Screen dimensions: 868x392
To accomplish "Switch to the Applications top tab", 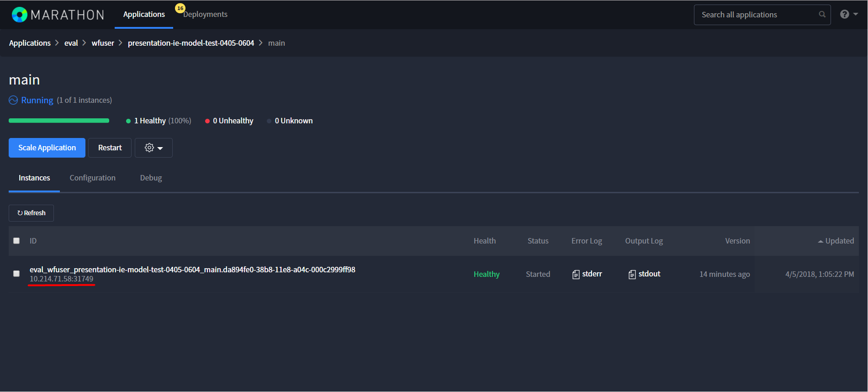I will coord(144,14).
